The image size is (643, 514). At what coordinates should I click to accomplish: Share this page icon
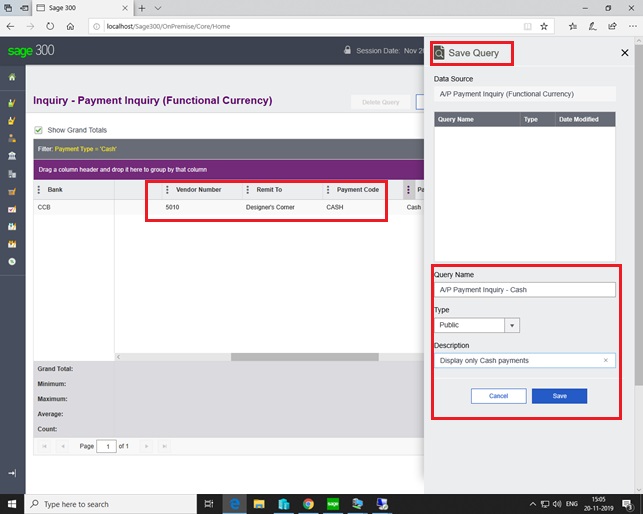612,26
